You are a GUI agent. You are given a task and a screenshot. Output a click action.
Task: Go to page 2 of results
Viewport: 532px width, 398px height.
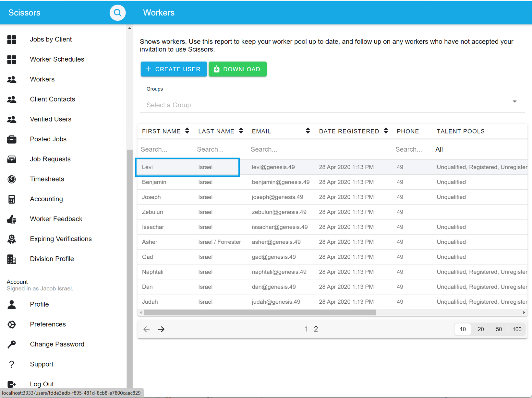pyautogui.click(x=316, y=329)
